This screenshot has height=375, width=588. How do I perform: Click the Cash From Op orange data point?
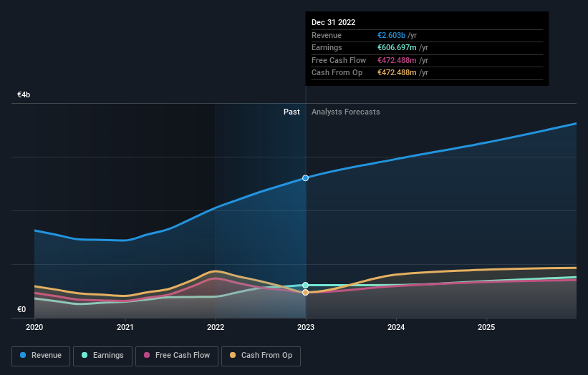306,292
